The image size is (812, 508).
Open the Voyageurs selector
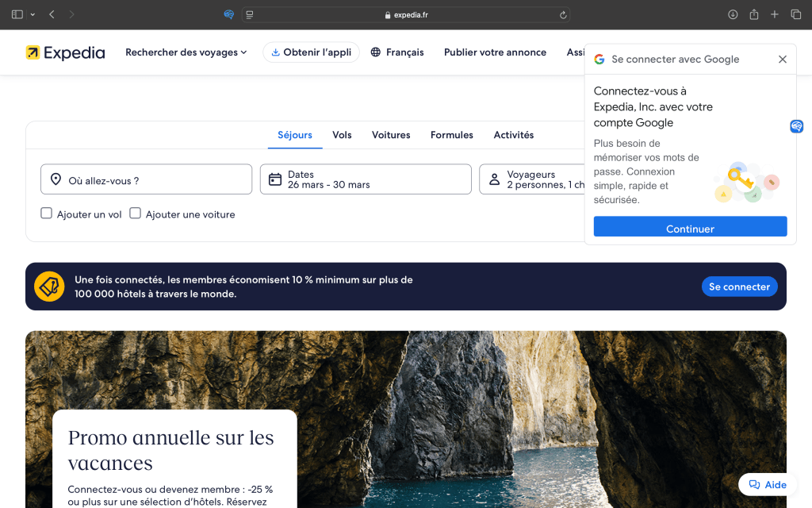532,179
